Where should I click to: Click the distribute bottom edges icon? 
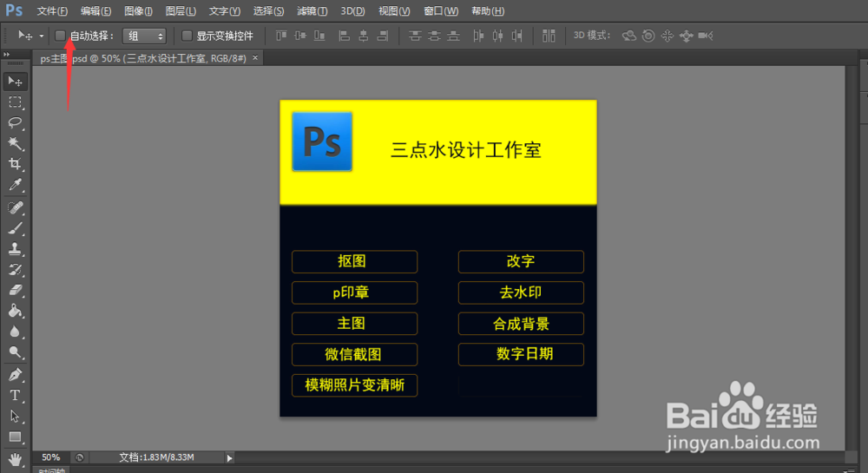(x=453, y=36)
